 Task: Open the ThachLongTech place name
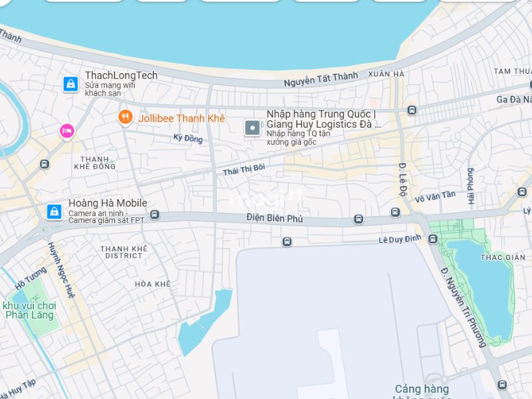(x=121, y=75)
